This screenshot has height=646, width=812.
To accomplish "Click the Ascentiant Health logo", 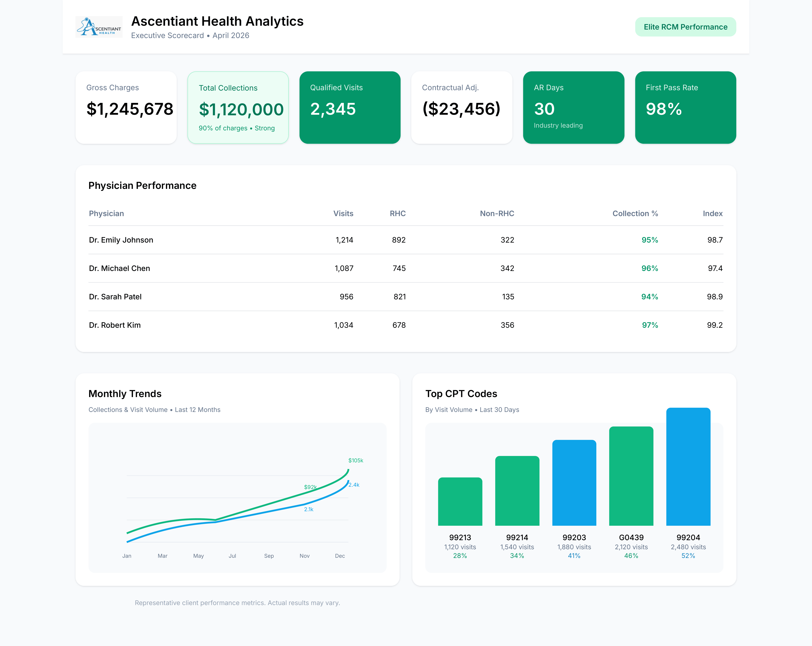I will point(99,27).
